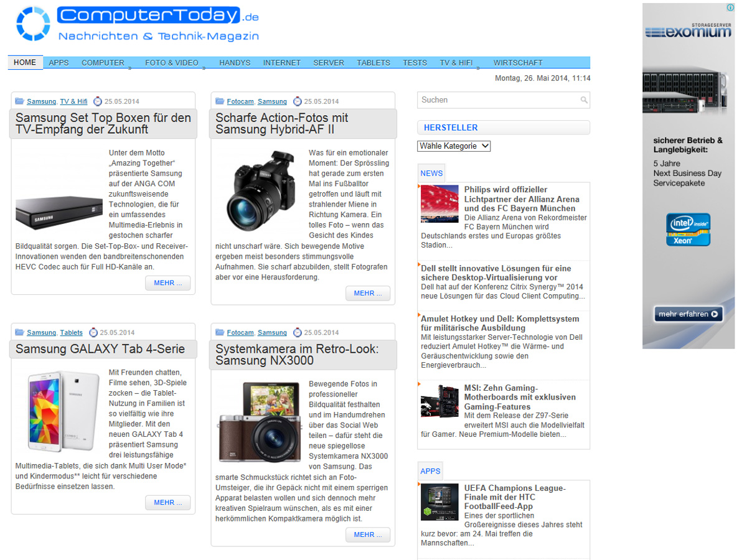The width and height of the screenshot is (747, 560).
Task: Open the HOME menu item
Action: tap(26, 63)
